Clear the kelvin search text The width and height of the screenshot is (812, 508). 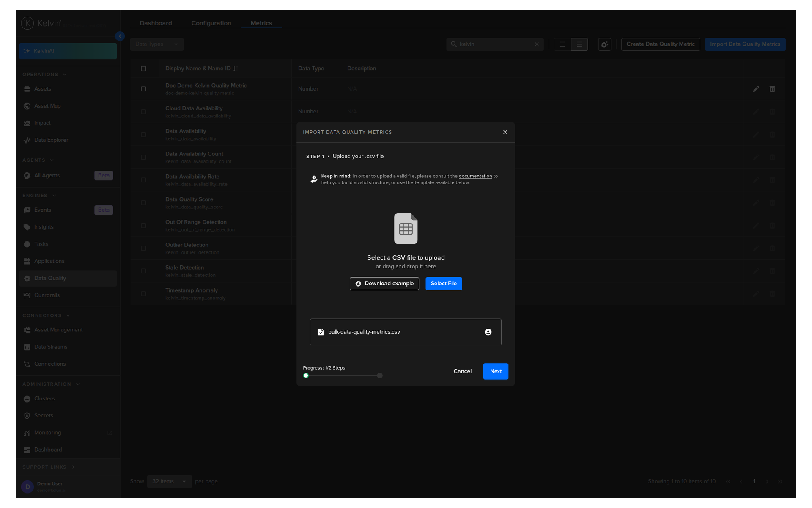click(537, 44)
